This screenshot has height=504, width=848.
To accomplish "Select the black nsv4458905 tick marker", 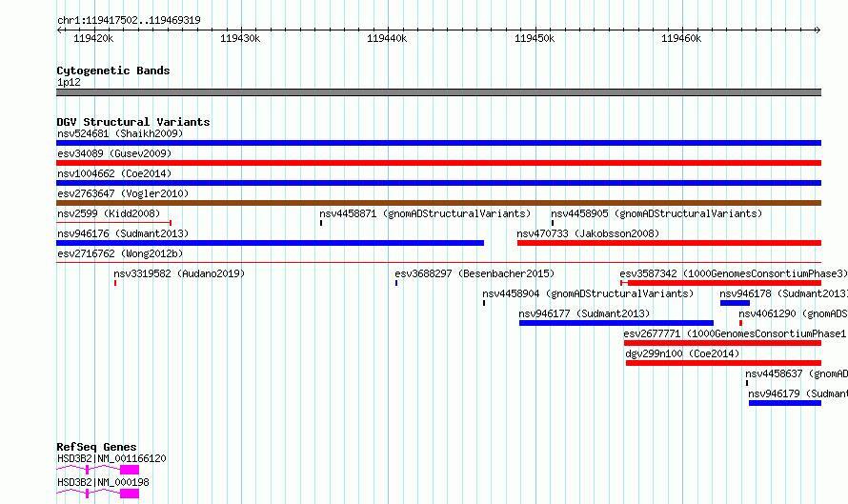I will (553, 223).
